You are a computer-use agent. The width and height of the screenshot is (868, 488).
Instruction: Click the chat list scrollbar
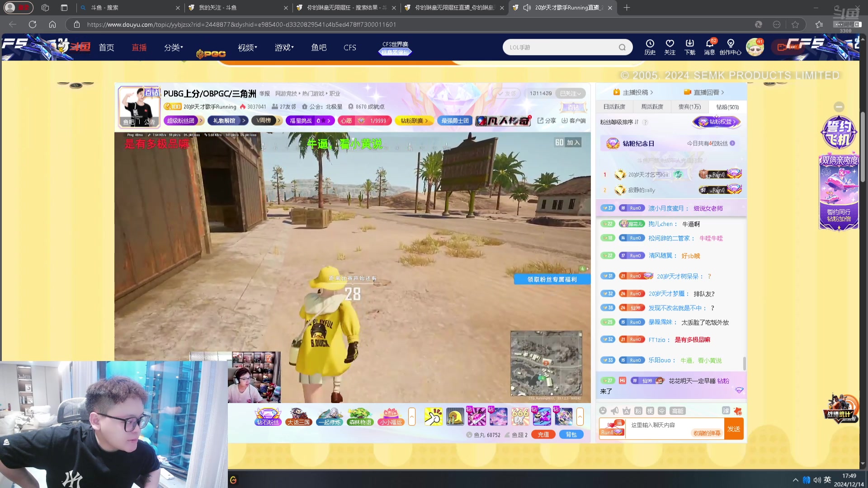click(x=744, y=363)
